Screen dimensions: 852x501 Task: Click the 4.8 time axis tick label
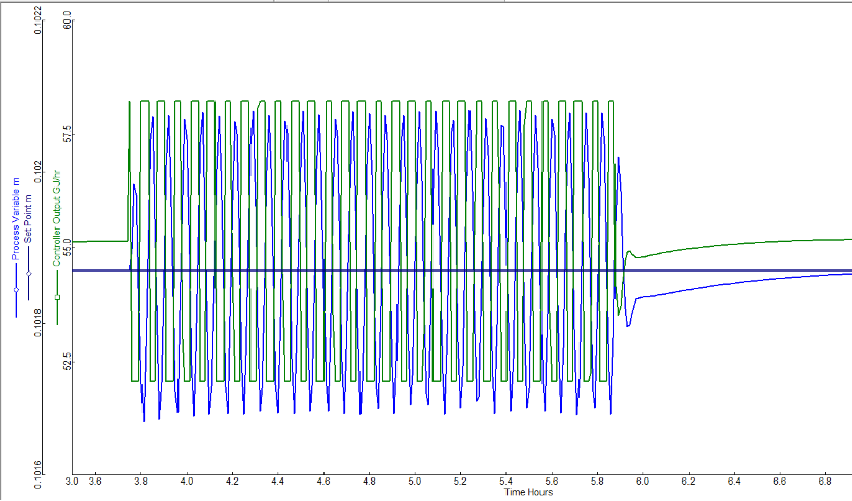tap(369, 481)
